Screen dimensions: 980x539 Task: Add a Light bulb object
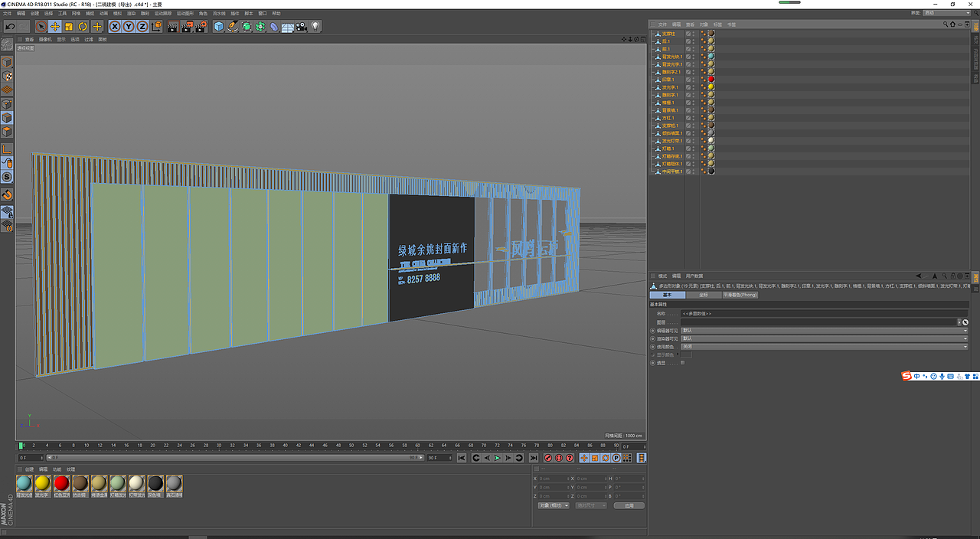pyautogui.click(x=315, y=27)
